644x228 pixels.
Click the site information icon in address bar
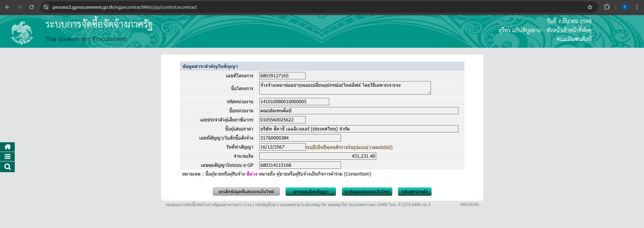(x=46, y=7)
